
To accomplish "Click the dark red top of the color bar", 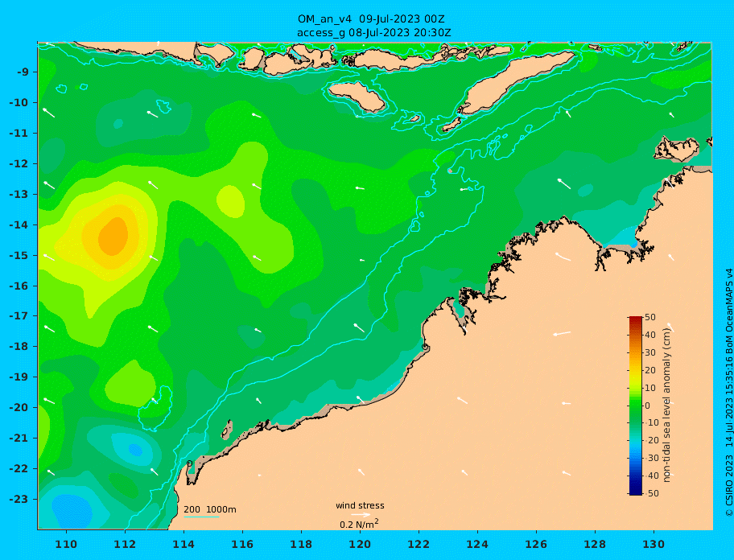I will click(x=635, y=319).
